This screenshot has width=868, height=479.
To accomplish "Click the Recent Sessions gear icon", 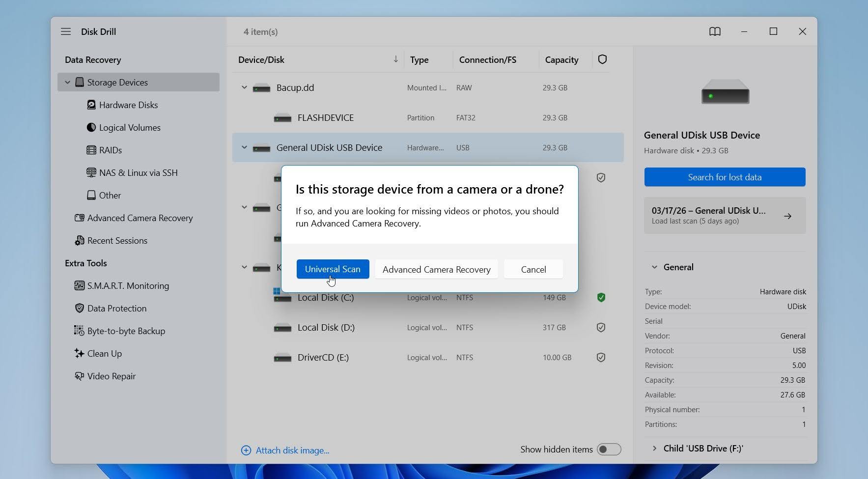I will (x=79, y=240).
